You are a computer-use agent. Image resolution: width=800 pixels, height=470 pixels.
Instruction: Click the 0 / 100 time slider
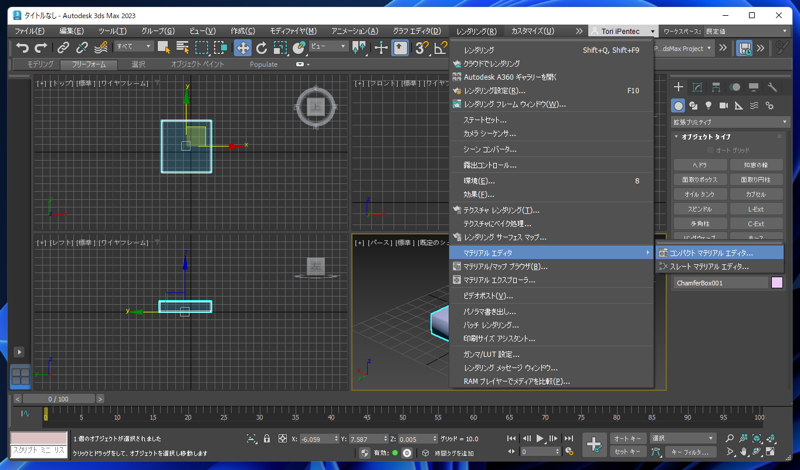(58, 399)
